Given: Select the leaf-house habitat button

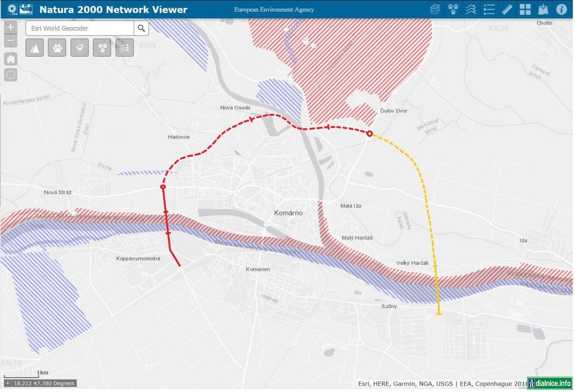Looking at the screenshot, I should point(80,47).
